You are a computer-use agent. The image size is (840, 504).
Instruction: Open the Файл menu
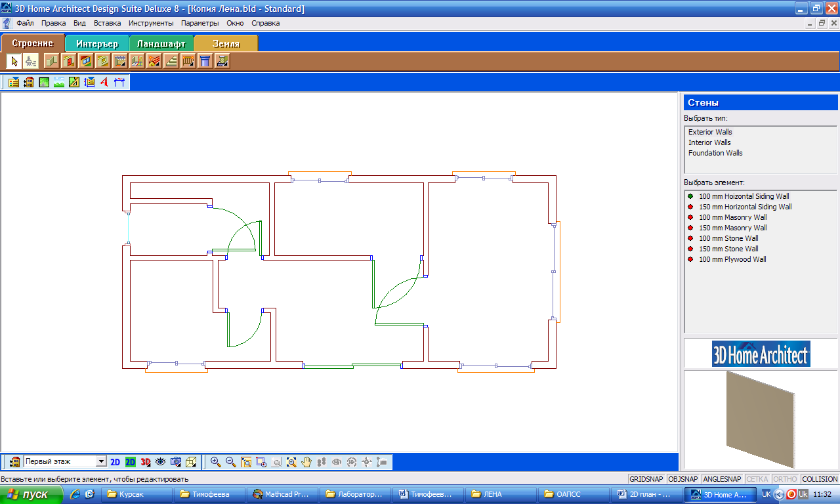coord(25,23)
